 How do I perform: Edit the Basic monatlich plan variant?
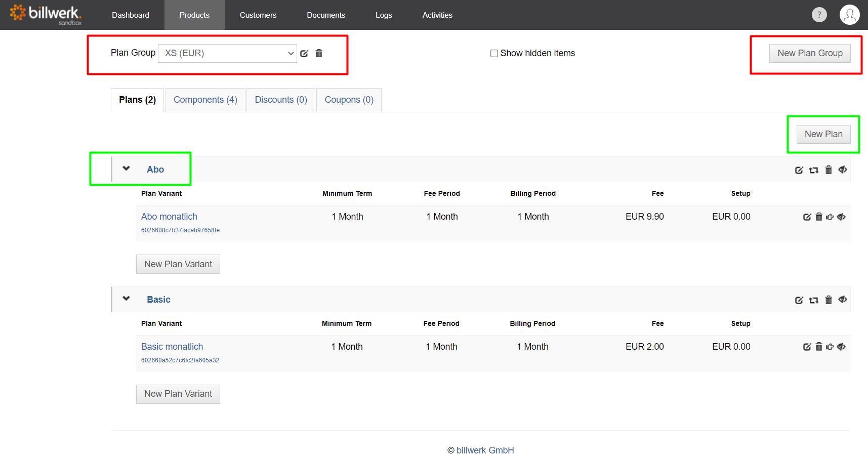[807, 347]
